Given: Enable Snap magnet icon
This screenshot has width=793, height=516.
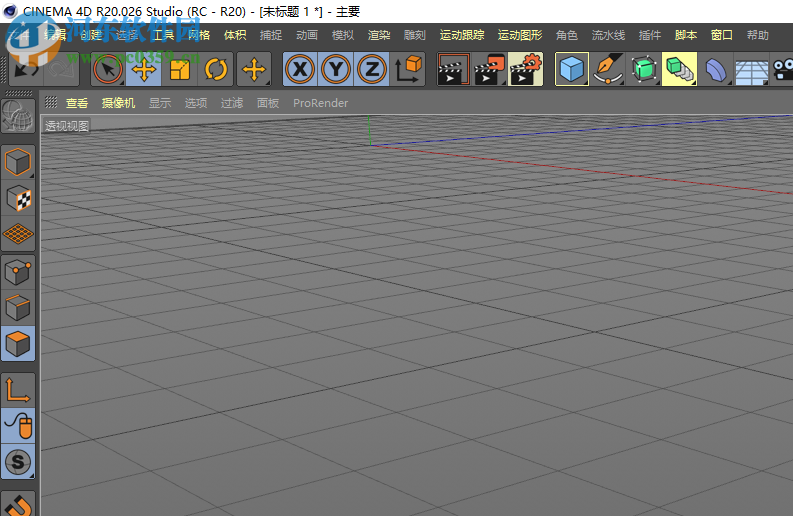Looking at the screenshot, I should [18, 504].
